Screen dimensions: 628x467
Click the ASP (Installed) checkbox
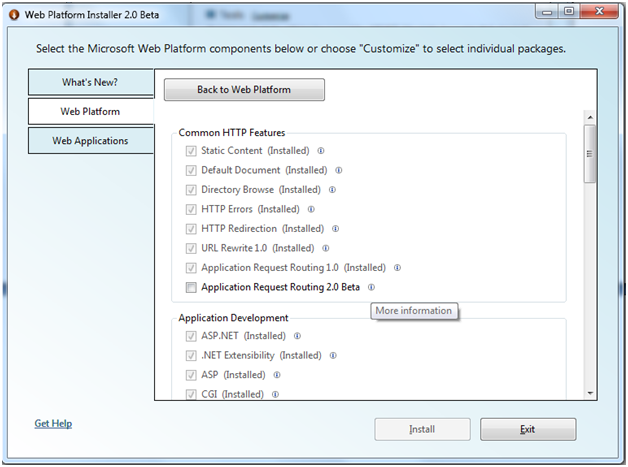pyautogui.click(x=191, y=375)
